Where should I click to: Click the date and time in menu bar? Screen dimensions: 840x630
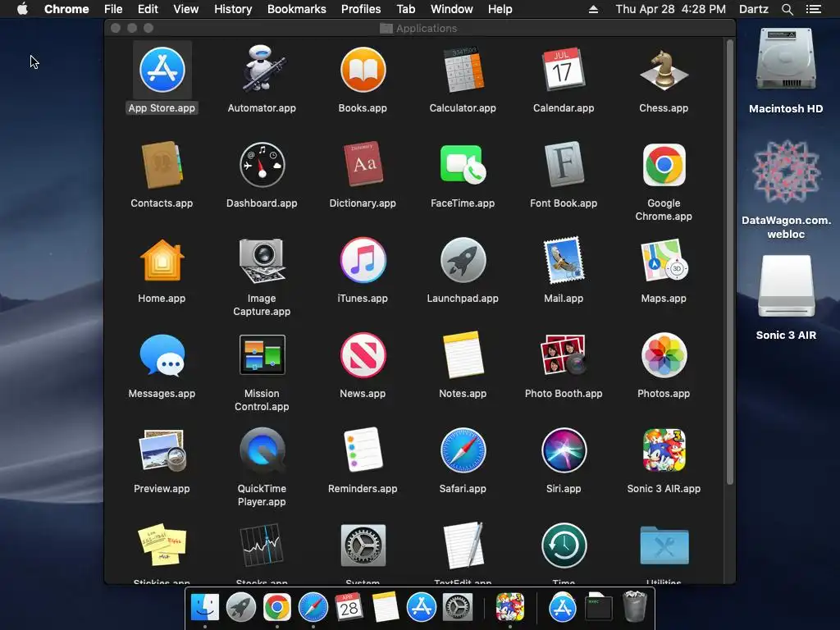tap(671, 9)
